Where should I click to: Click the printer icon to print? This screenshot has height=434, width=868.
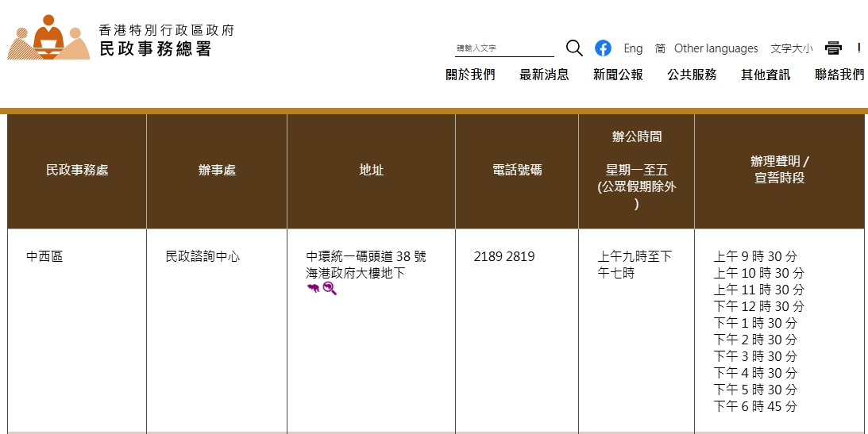point(833,48)
